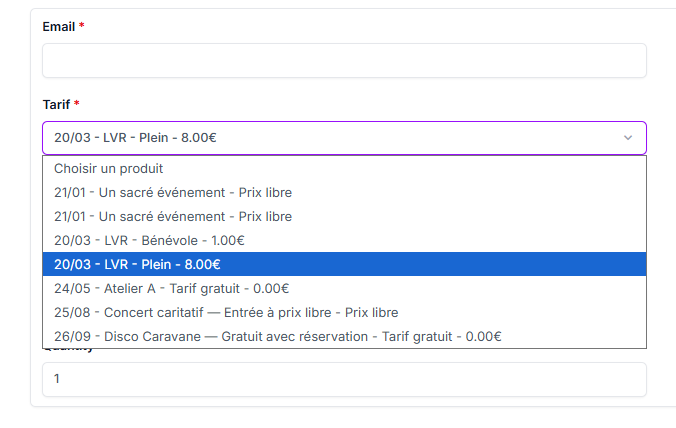676x428 pixels.
Task: Click the '0.00€' amount on the Atelier A row
Action: 256,289
